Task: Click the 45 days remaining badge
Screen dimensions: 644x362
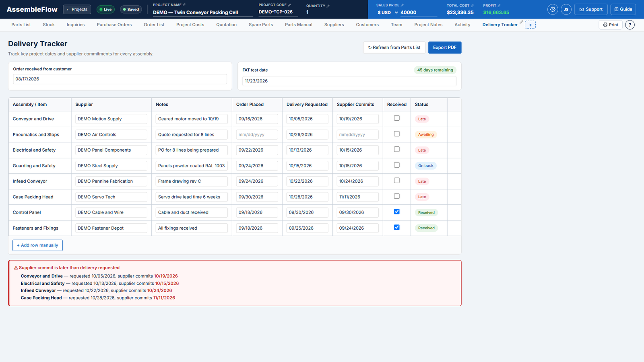Action: 435,70
